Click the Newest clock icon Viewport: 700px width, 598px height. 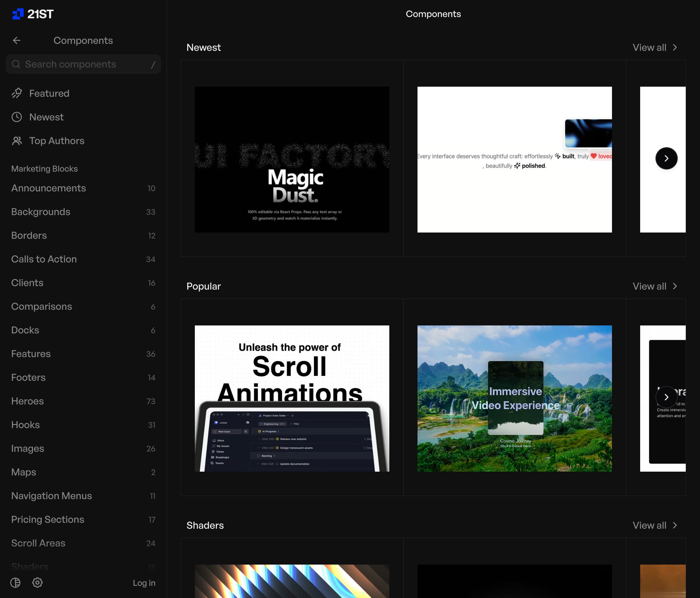[17, 117]
